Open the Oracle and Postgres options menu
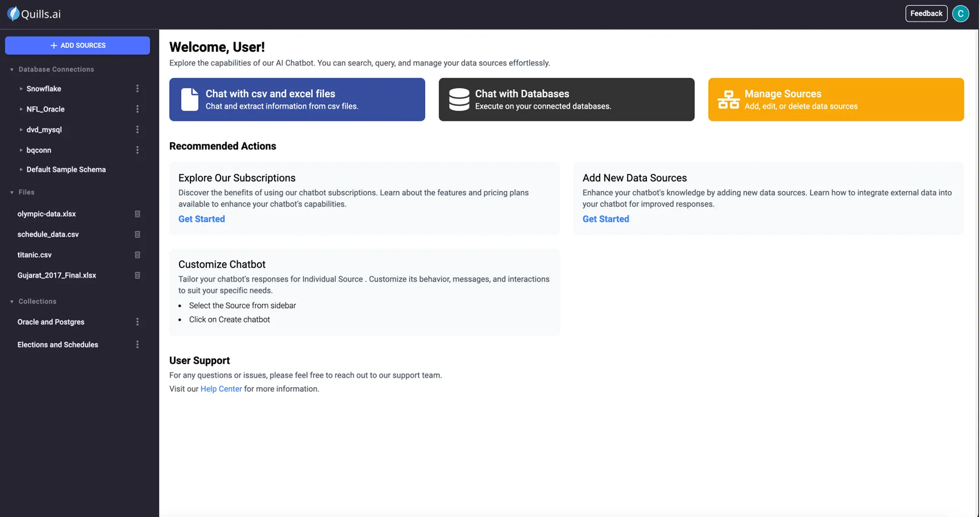 (137, 322)
